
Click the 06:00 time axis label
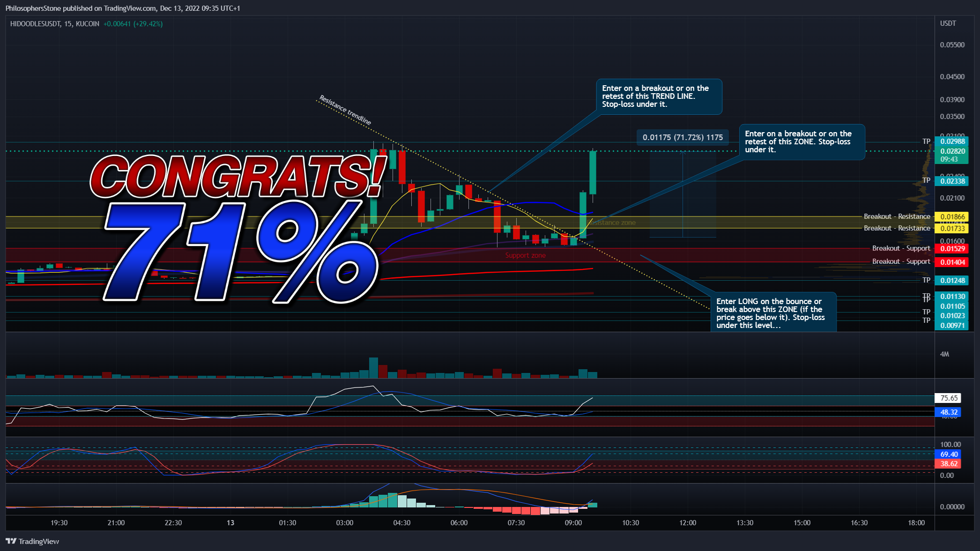click(x=459, y=523)
